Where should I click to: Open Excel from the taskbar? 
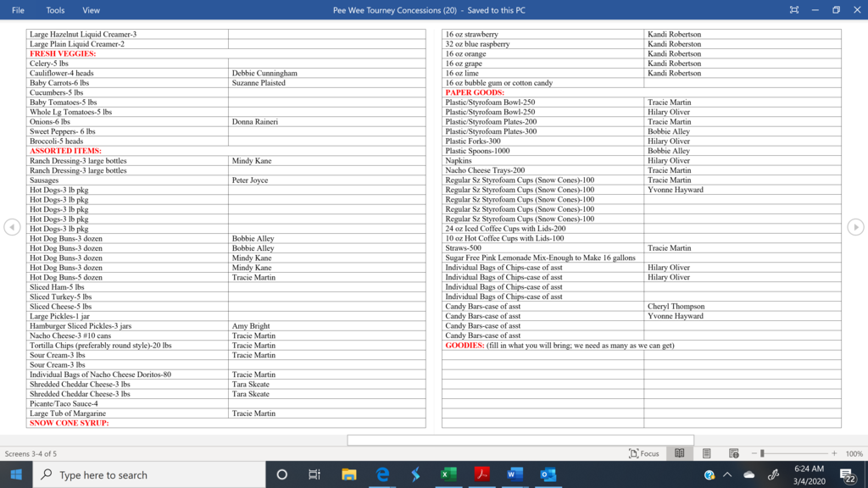coord(448,474)
